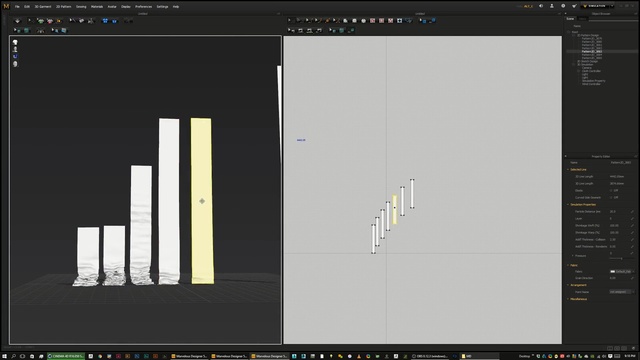640x360 pixels.
Task: Click the Simulate arrow icon in 3D toolbar
Action: pyautogui.click(x=17, y=21)
